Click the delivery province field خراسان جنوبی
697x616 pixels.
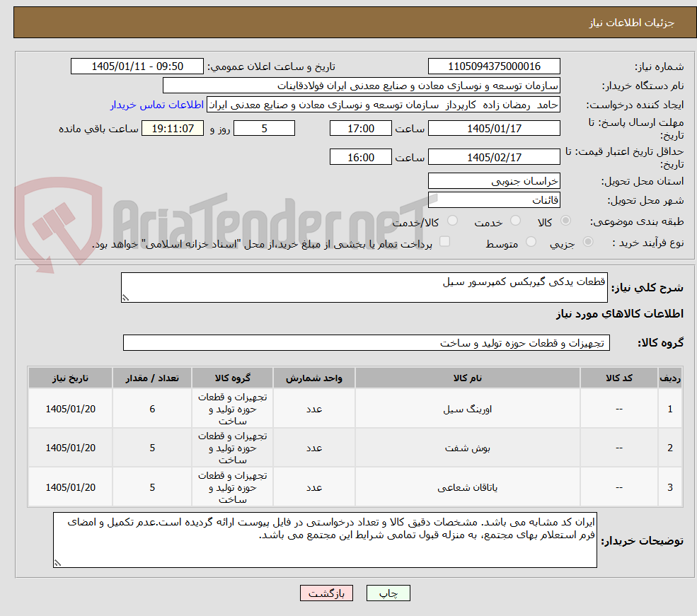click(x=494, y=181)
